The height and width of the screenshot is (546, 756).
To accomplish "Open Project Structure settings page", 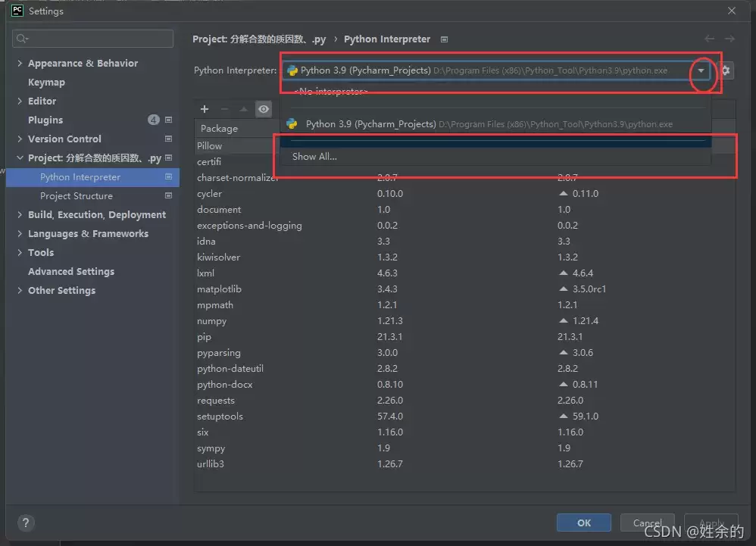I will [x=77, y=195].
